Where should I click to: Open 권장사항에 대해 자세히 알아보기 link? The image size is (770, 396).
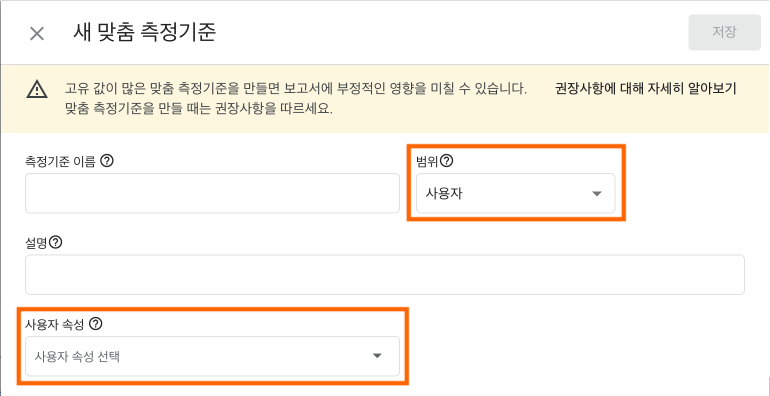(x=646, y=89)
